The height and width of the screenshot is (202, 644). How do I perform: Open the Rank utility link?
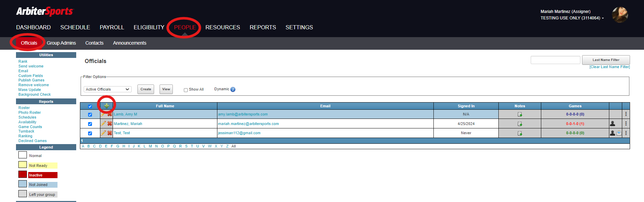pos(23,62)
